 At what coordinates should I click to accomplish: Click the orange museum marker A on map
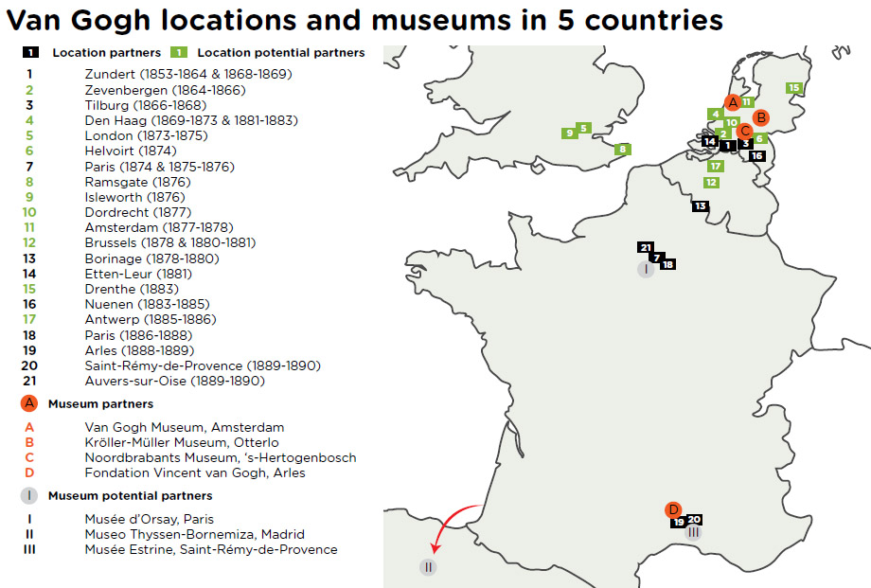pos(731,102)
